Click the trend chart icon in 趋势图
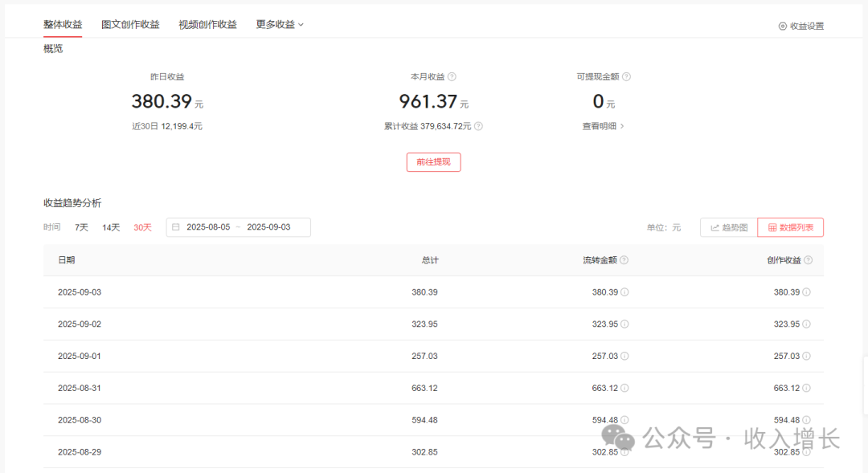The height and width of the screenshot is (473, 868). coord(714,227)
